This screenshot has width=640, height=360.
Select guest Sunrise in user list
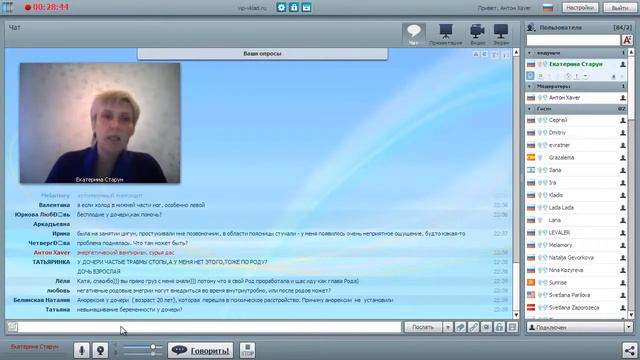(576, 282)
